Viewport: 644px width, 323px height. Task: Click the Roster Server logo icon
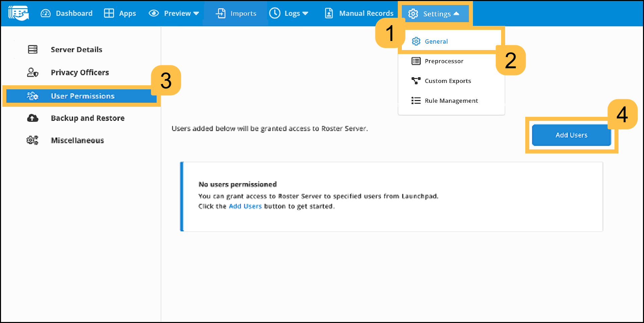coord(19,13)
